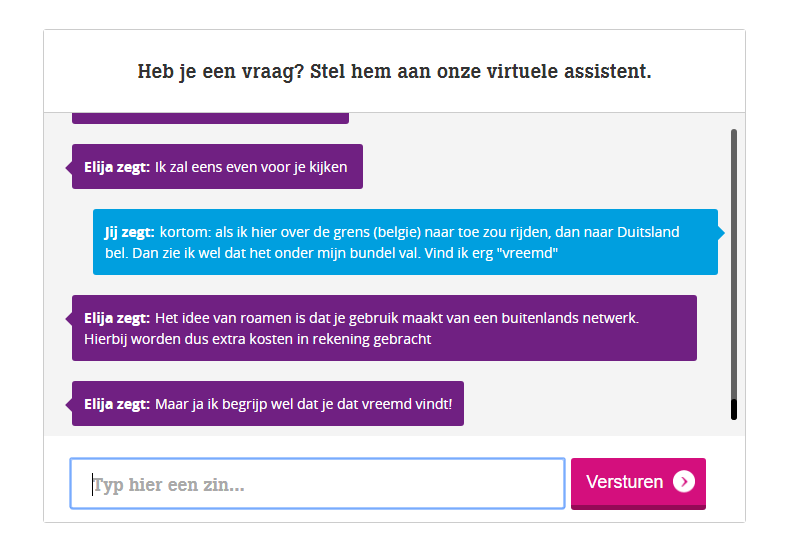Click Elija's message about roamen
Viewport: 787px width, 560px height.
384,328
